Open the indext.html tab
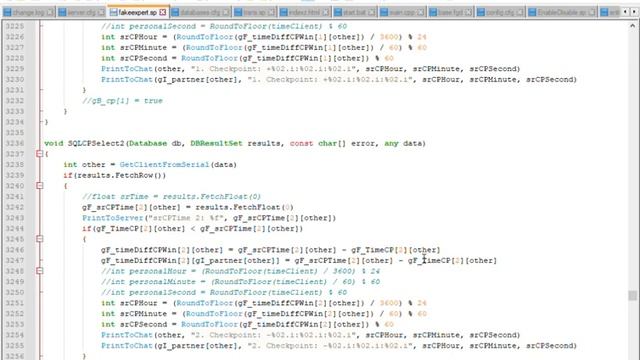Screen dimensions: 640x360 pos(304,12)
